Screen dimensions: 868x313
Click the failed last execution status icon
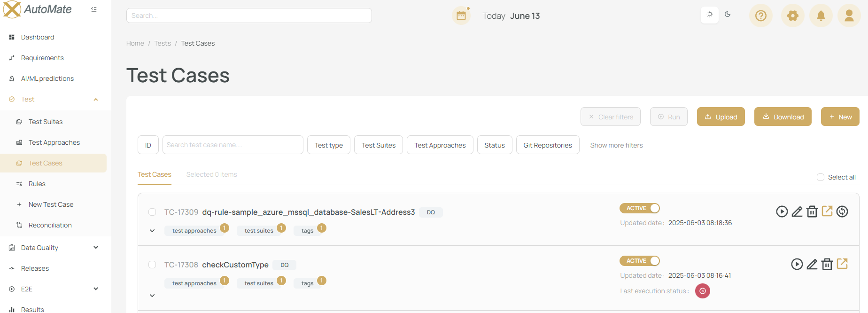(x=703, y=291)
